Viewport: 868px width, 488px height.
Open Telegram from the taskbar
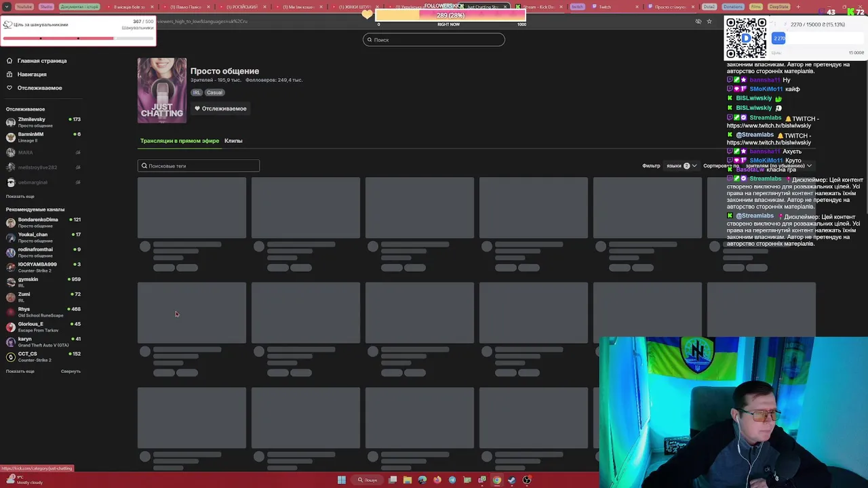pyautogui.click(x=452, y=480)
